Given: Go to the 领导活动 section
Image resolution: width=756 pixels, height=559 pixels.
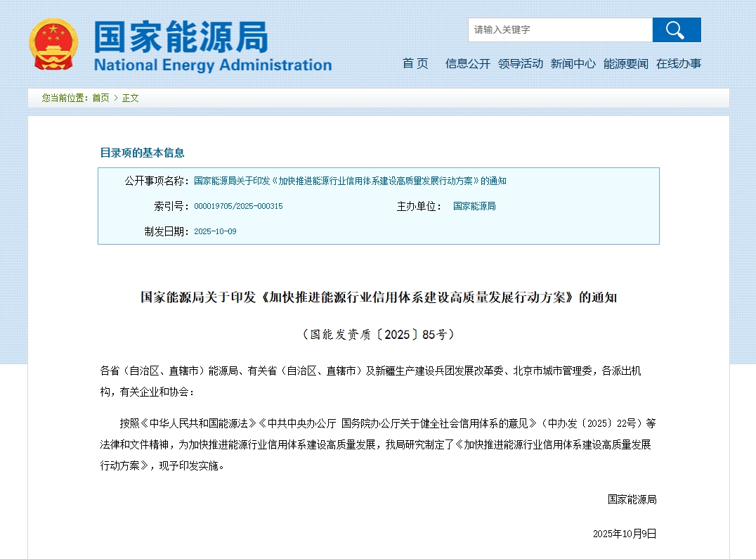Looking at the screenshot, I should pyautogui.click(x=521, y=63).
